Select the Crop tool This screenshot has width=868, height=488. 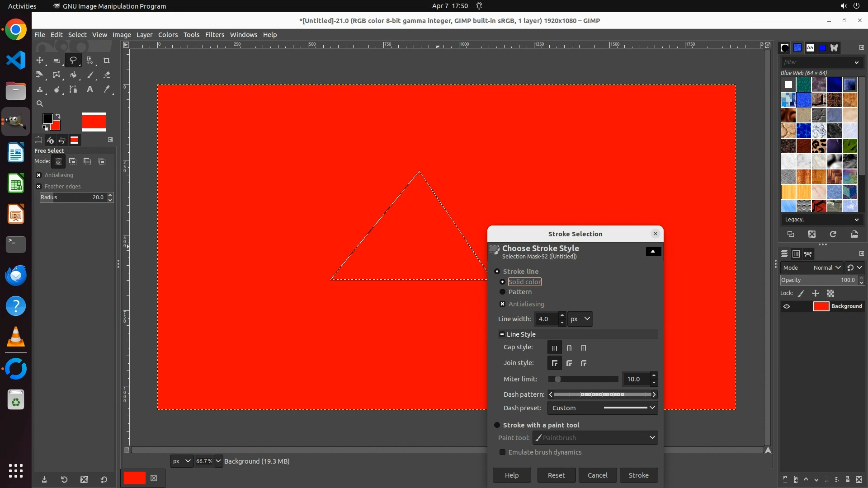(x=107, y=60)
